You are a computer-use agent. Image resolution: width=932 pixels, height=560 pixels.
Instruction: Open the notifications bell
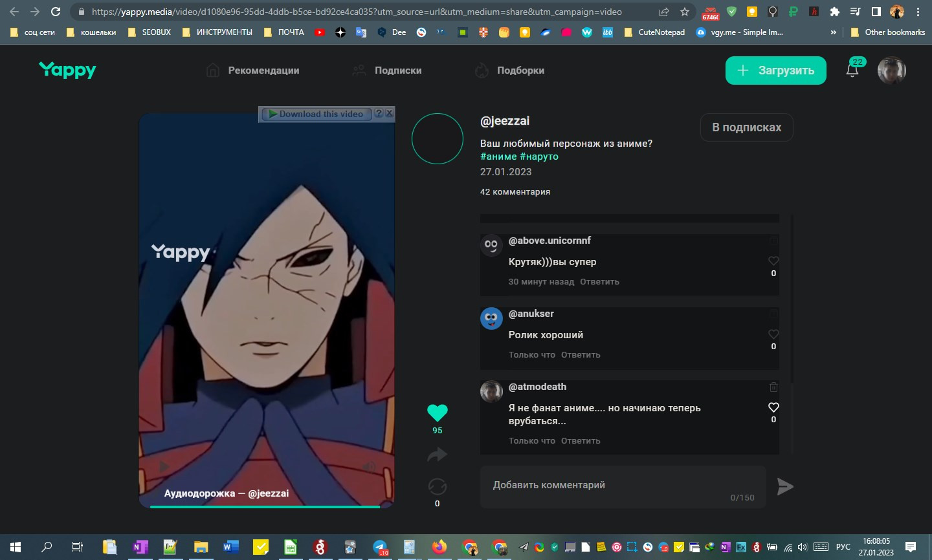(x=852, y=70)
